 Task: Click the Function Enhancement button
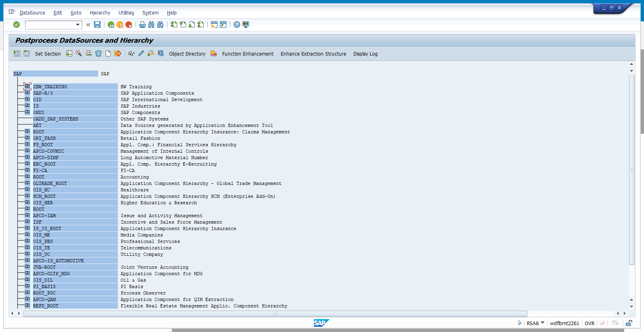(248, 54)
